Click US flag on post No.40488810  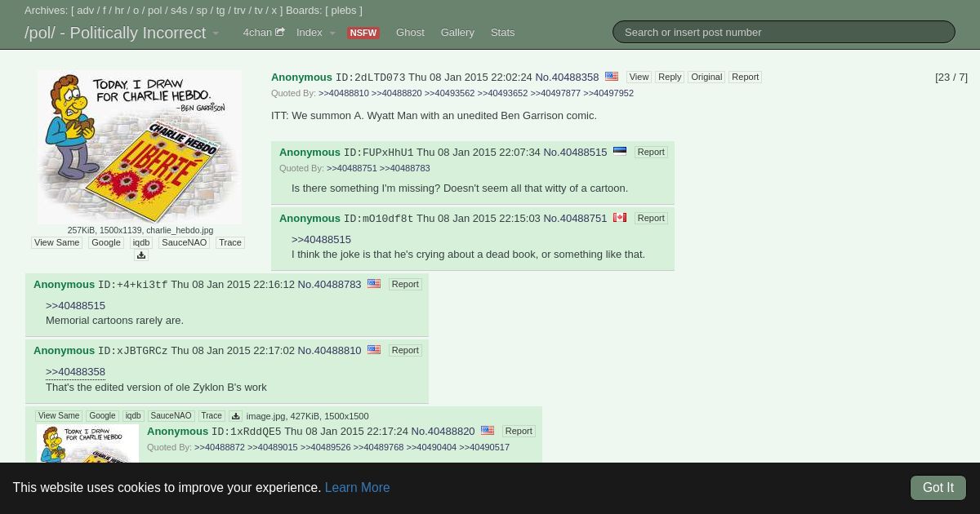point(374,349)
